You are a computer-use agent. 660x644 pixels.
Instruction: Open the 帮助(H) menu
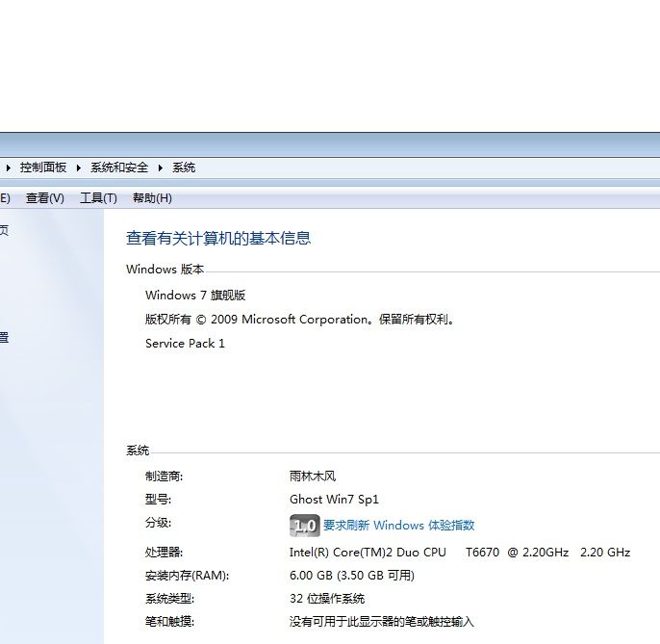(152, 198)
